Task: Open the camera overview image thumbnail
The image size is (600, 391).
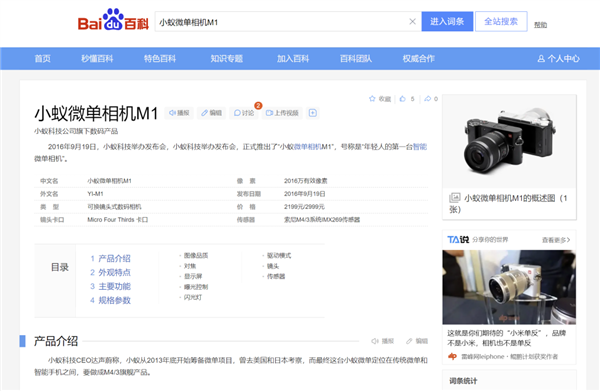Action: [x=509, y=141]
